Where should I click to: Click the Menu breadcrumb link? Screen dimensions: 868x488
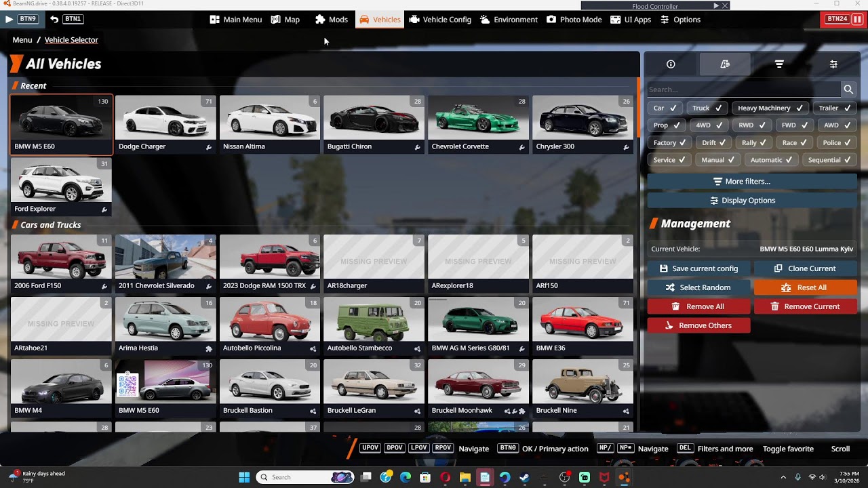coord(22,40)
